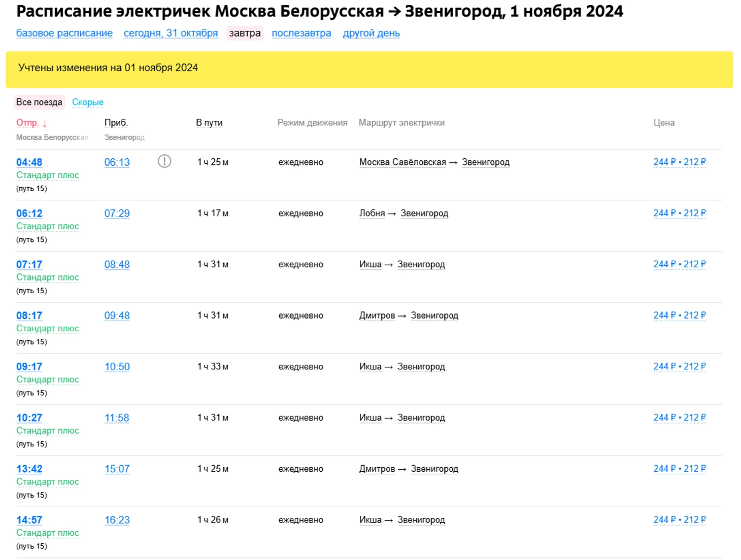The width and height of the screenshot is (741, 560).
Task: Switch to послезавтра schedule
Action: [301, 33]
